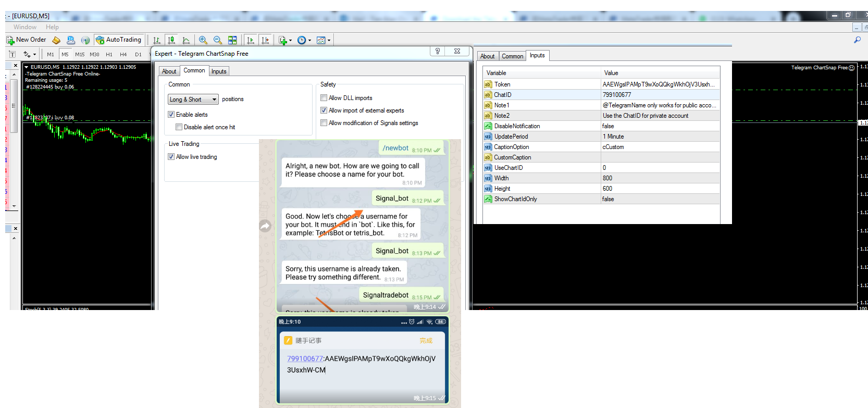This screenshot has height=408, width=868.
Task: Open the virtual hosting cloud icon
Action: pyautogui.click(x=71, y=40)
